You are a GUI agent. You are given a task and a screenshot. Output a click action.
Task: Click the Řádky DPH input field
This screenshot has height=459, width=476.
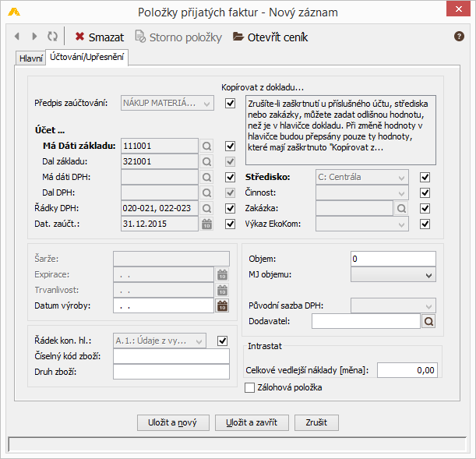click(x=160, y=208)
